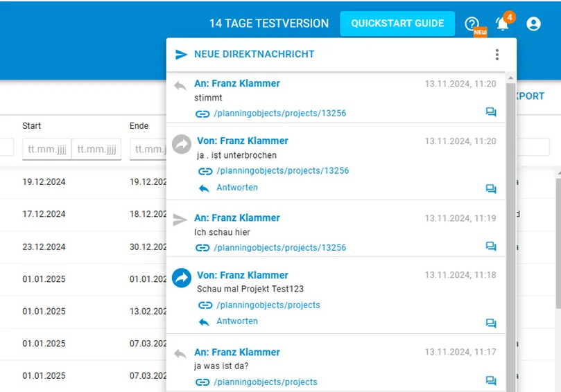Viewport: 561px width, 392px height.
Task: Select the Start cell 19.12.2024
Action: [x=44, y=182]
